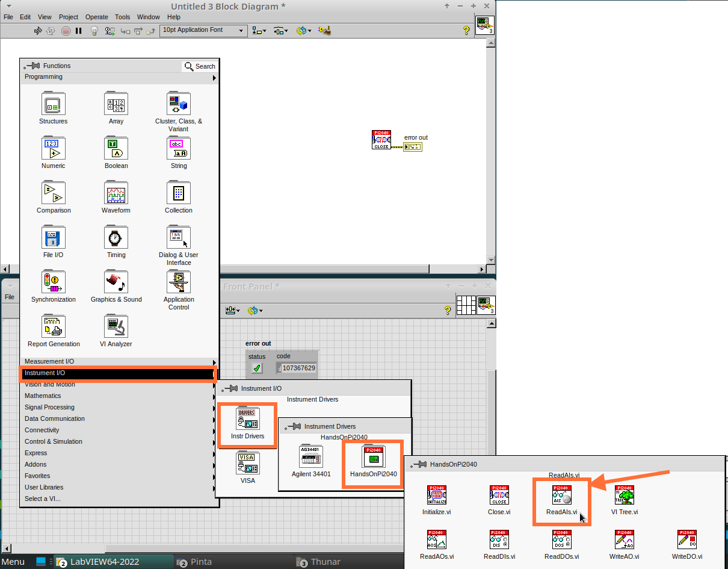Collapse the Programming category header
This screenshot has height=569, width=728.
pyautogui.click(x=120, y=77)
